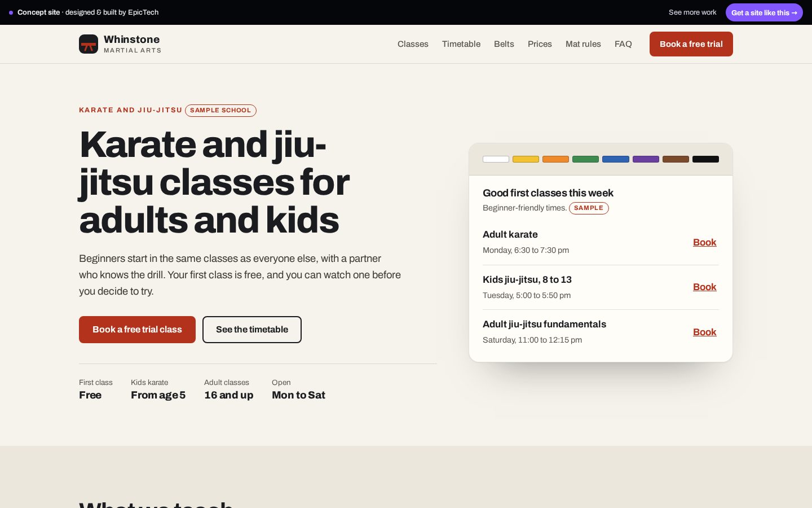Screen dimensions: 812x508
Task: Click the 'Concept site' banner text
Action: point(38,12)
